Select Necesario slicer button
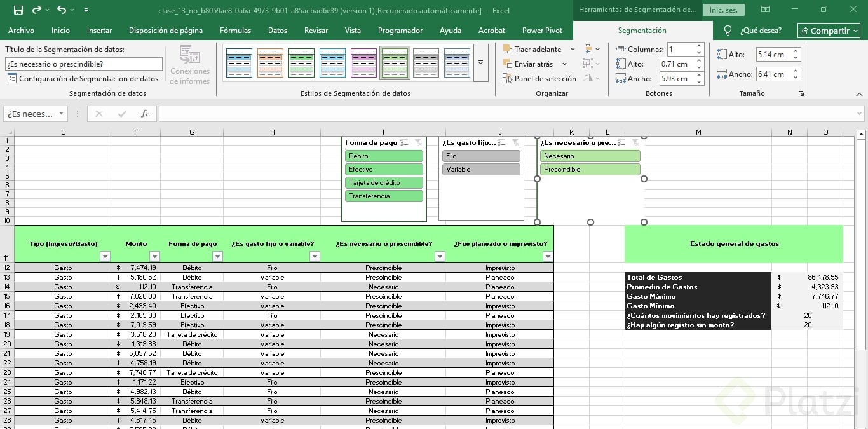Screen dimensions: 868x429 tap(590, 156)
